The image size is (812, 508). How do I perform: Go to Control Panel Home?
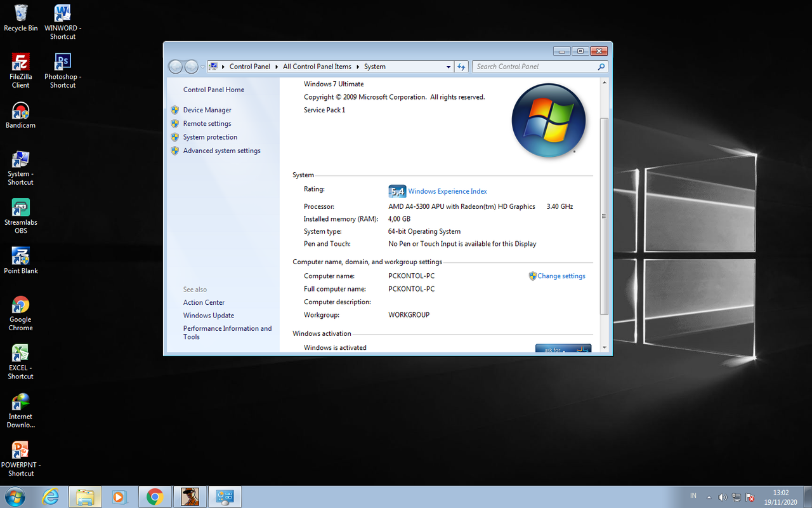click(214, 90)
